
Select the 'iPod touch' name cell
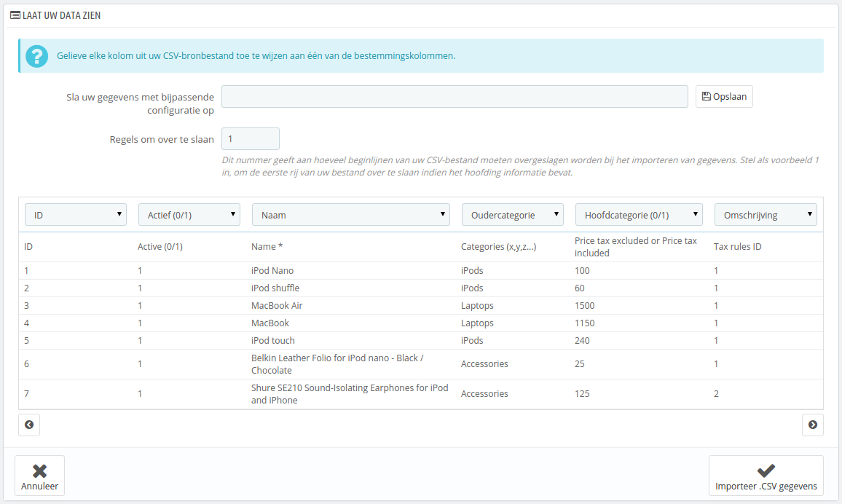click(273, 340)
